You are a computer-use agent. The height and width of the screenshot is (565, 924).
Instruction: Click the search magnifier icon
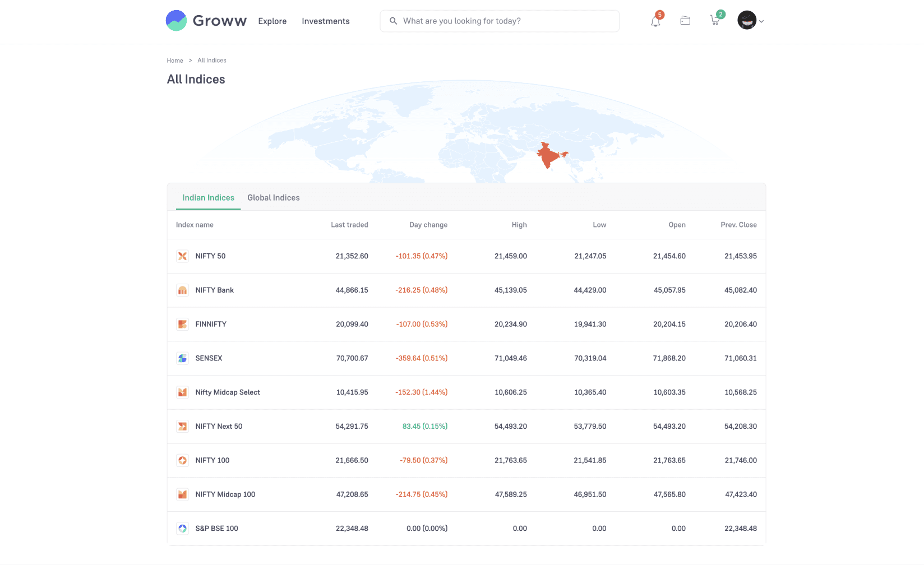point(394,21)
